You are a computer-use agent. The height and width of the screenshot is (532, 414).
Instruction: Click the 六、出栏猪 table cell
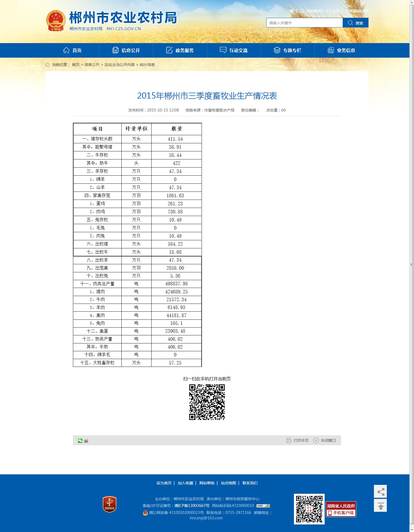pos(97,244)
